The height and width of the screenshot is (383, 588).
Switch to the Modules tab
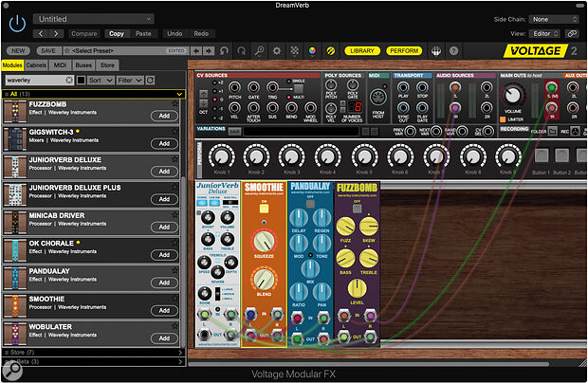pos(12,65)
